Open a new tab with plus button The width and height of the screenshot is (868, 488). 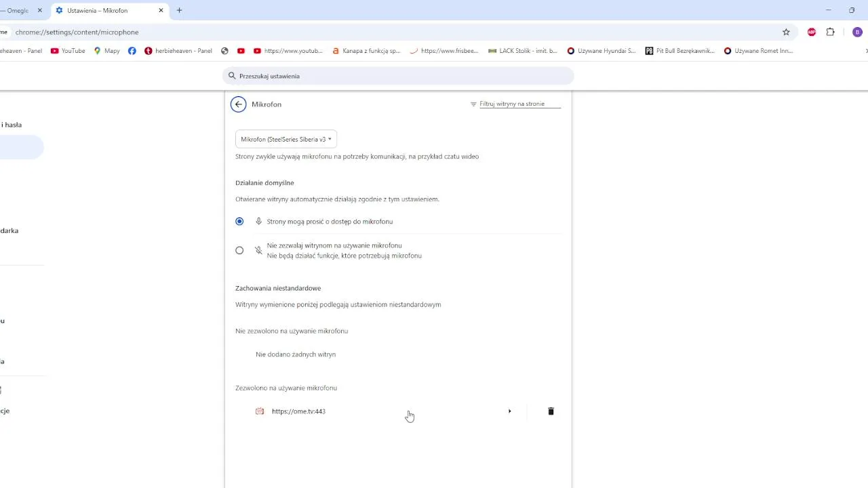point(179,11)
